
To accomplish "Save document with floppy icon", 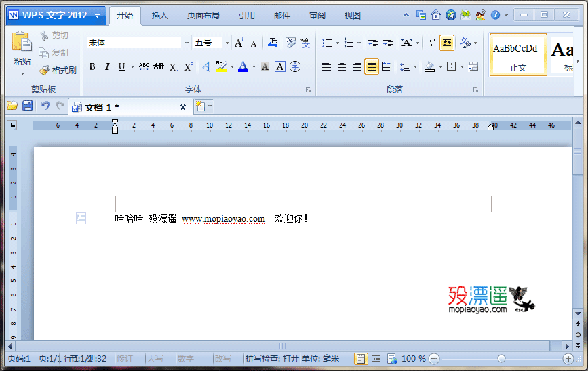I will [27, 106].
